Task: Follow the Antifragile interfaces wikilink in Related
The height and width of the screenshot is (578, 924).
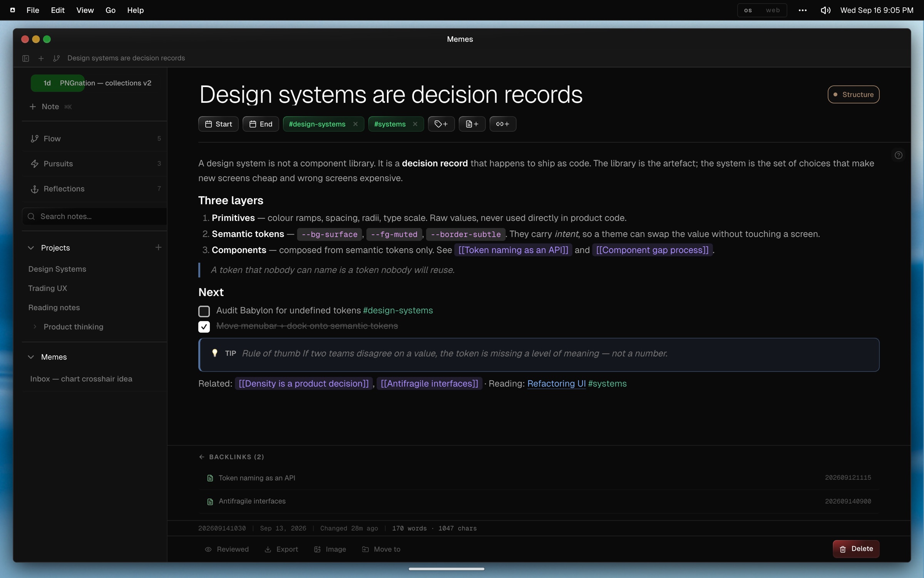Action: pyautogui.click(x=429, y=384)
